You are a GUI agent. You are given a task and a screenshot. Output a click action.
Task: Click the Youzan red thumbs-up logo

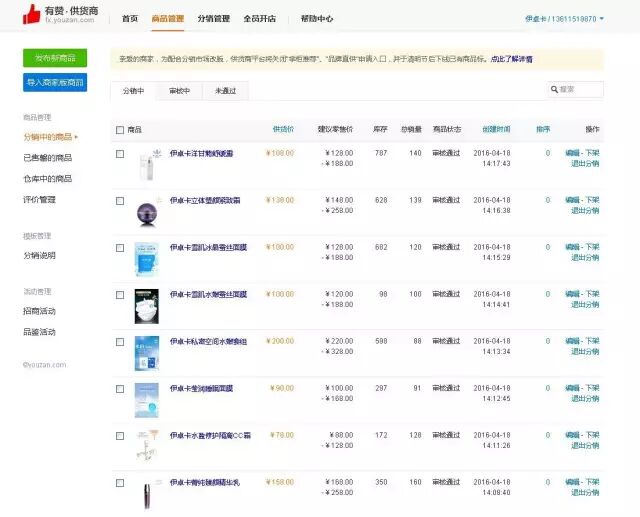click(x=31, y=14)
